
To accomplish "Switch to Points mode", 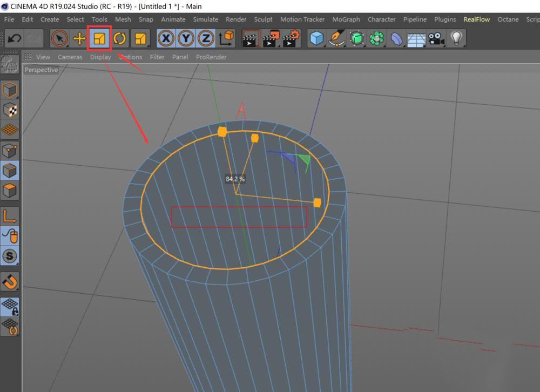I will click(x=10, y=151).
